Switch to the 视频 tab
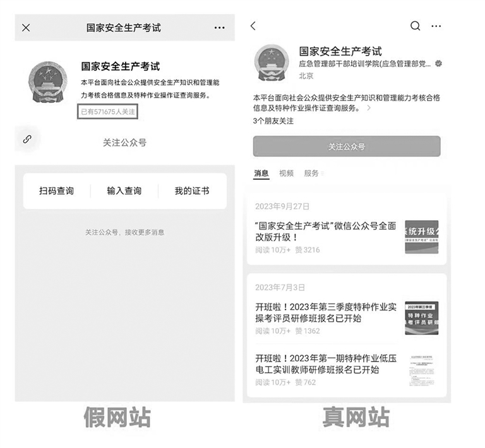Screen dimensions: 485x448 tap(286, 174)
